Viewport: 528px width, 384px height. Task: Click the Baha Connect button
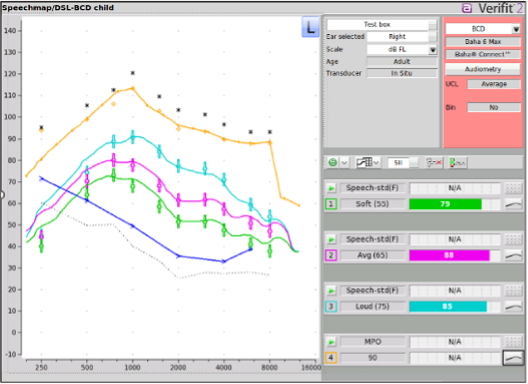(x=483, y=54)
